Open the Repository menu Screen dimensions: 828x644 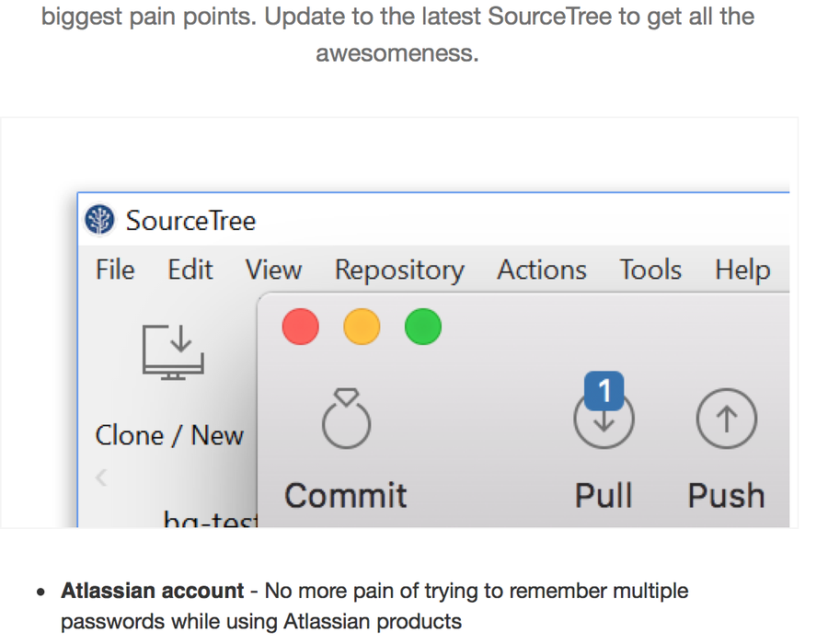399,270
